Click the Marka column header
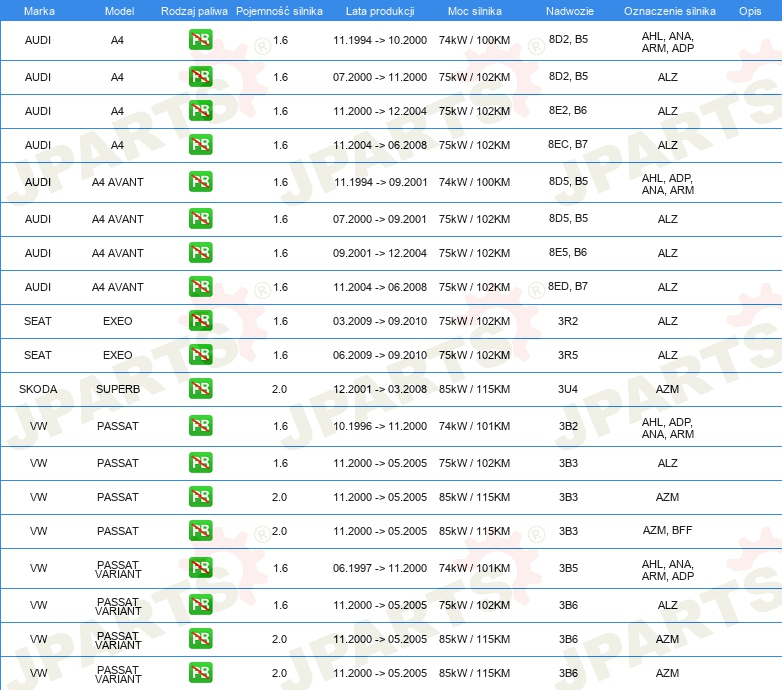 pyautogui.click(x=39, y=11)
